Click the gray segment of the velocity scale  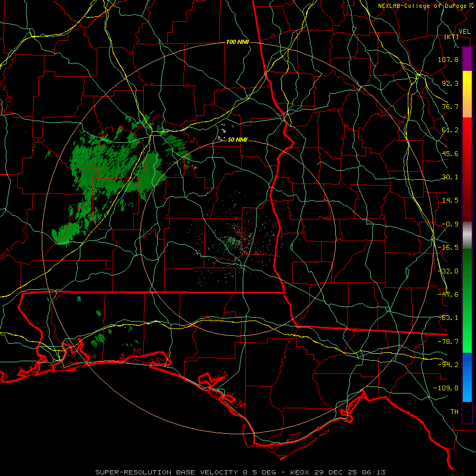(467, 235)
